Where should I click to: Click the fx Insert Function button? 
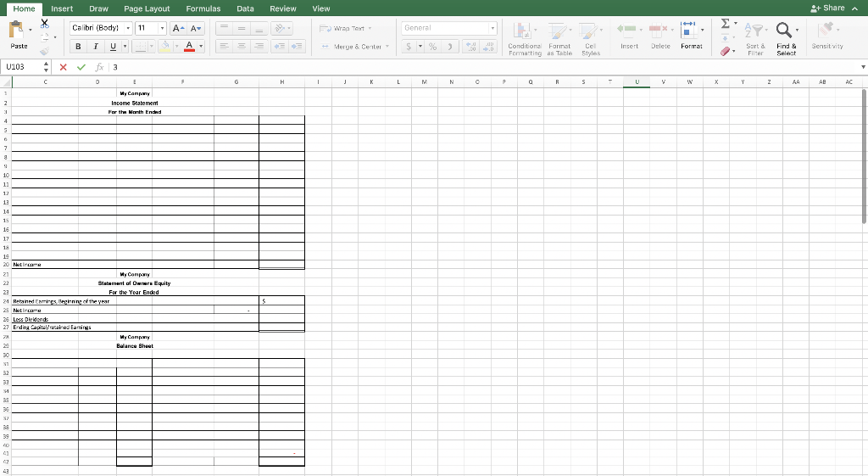coord(99,67)
